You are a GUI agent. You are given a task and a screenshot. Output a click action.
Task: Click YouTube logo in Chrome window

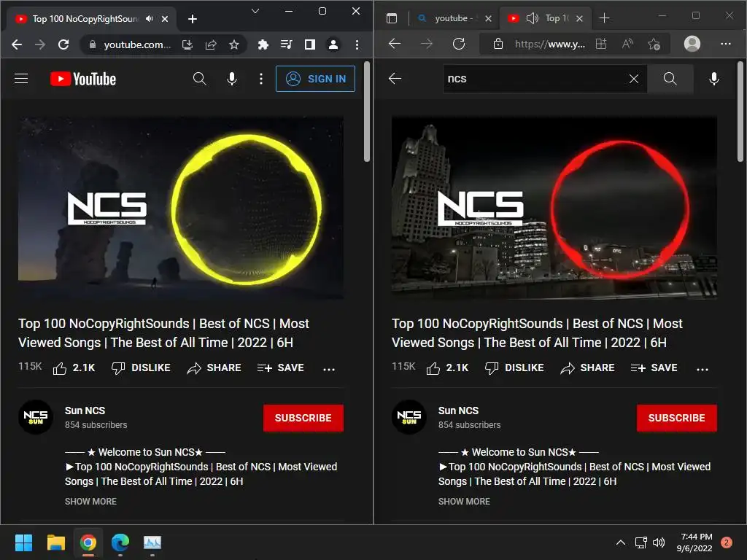coord(83,79)
